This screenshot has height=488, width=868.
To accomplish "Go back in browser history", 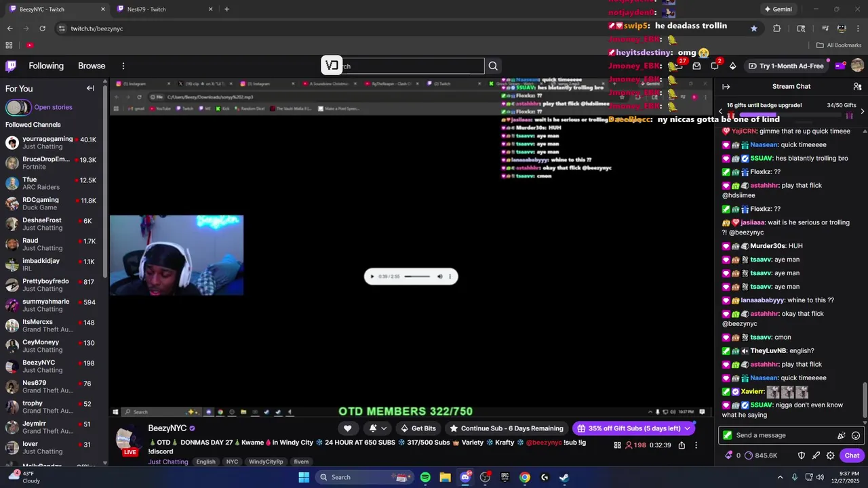I will pyautogui.click(x=10, y=28).
